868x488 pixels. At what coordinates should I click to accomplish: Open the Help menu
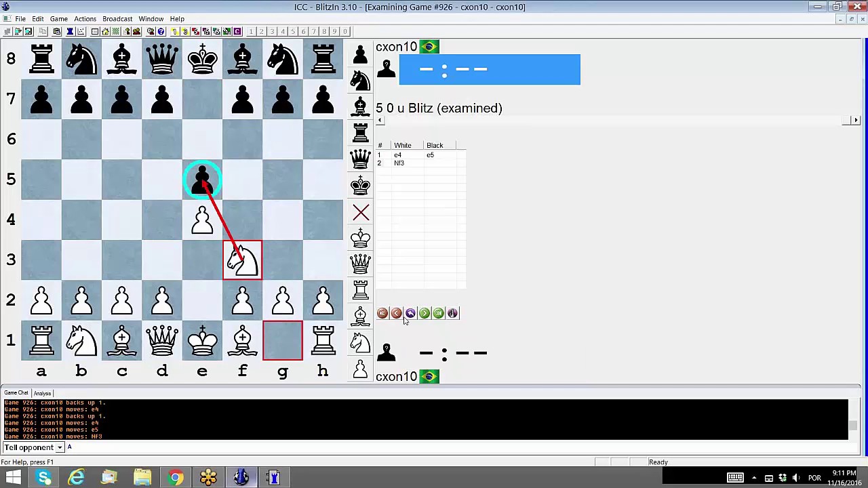point(177,19)
